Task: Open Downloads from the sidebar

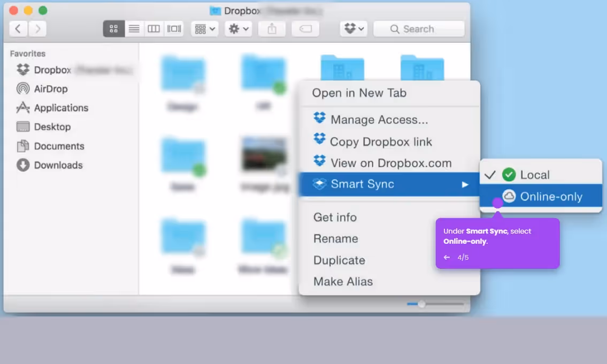Action: (x=58, y=165)
